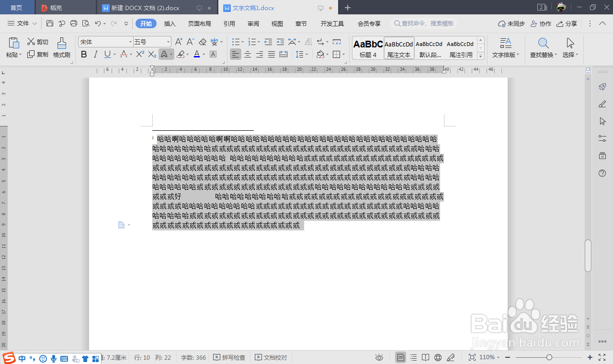Click the 未同步 sync status button

coord(511,23)
